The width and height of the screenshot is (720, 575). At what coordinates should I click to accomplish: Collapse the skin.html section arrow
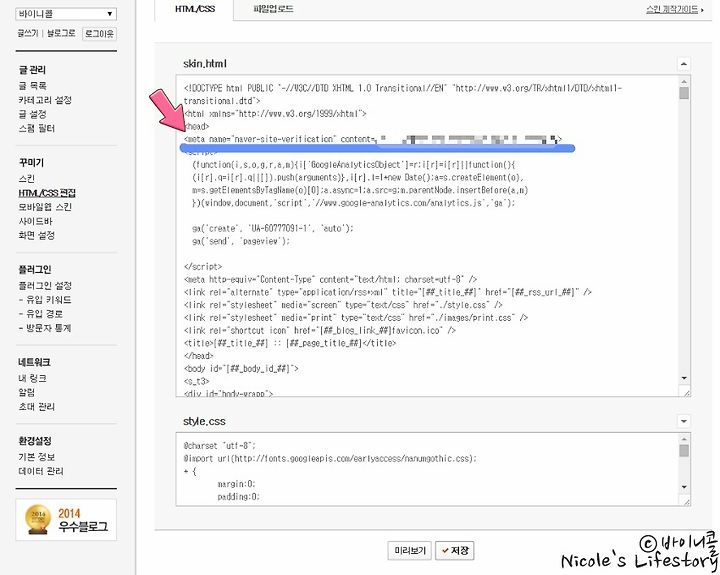pyautogui.click(x=684, y=64)
